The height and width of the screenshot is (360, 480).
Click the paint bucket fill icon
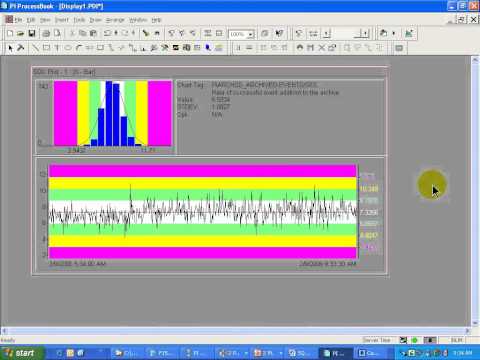(384, 33)
